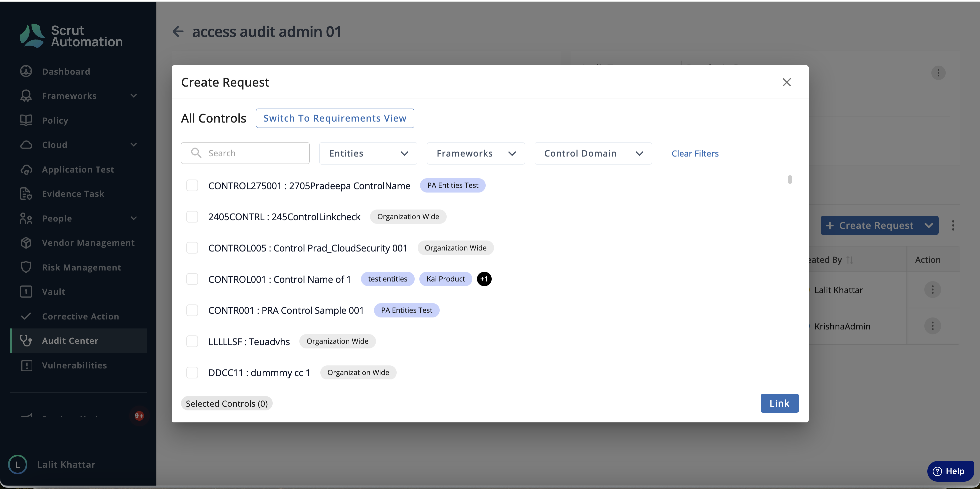This screenshot has height=489, width=980.
Task: Open action menu for KrishnaAdmin row
Action: pos(932,326)
